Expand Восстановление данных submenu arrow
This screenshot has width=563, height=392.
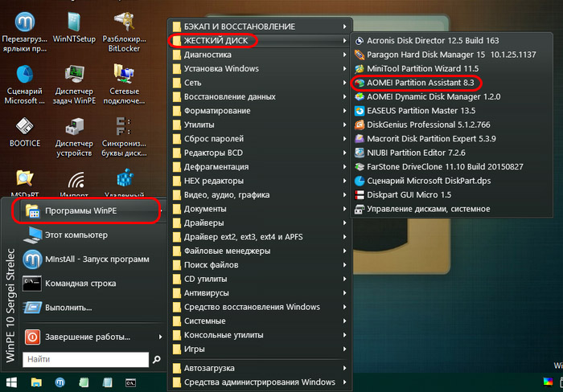tap(344, 97)
